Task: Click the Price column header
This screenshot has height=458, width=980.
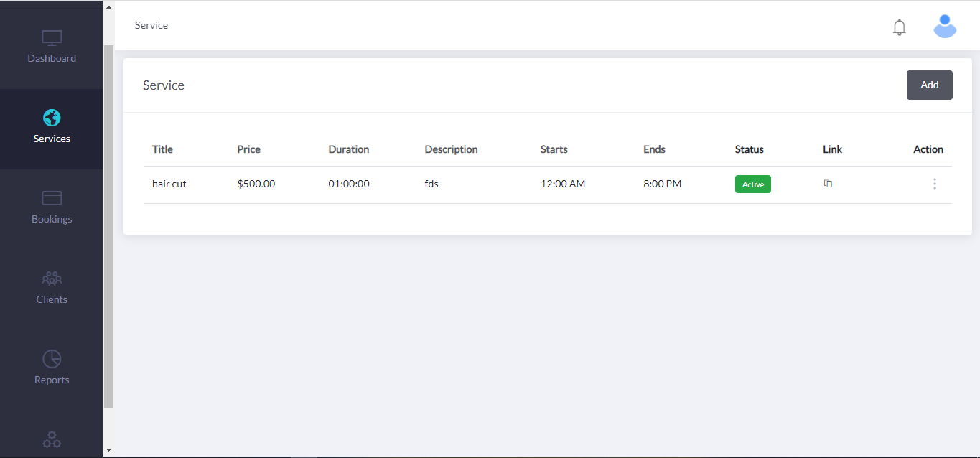Action: pyautogui.click(x=248, y=149)
